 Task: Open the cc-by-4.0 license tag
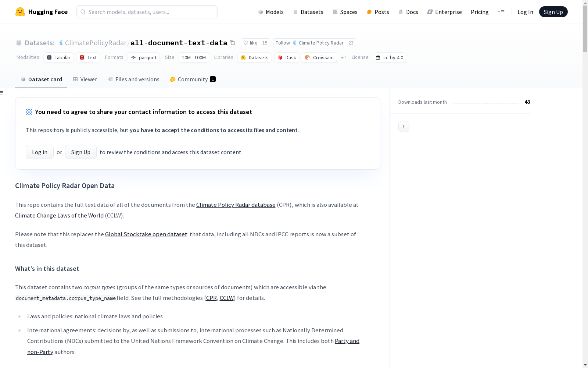[x=390, y=57]
